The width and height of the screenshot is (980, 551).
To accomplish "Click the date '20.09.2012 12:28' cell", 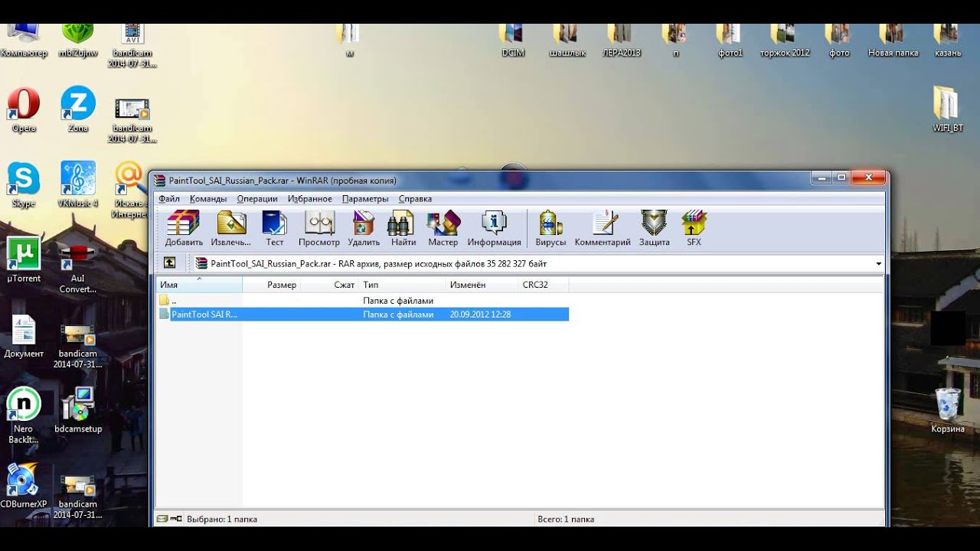I will click(x=480, y=315).
